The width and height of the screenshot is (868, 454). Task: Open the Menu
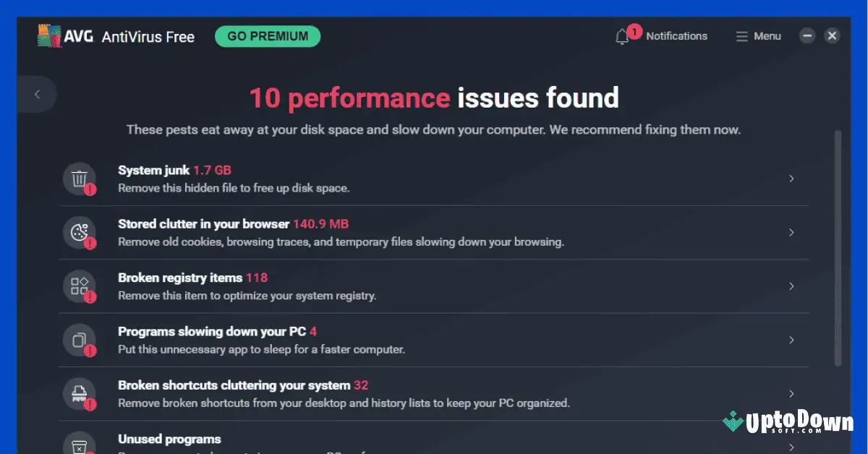point(758,36)
